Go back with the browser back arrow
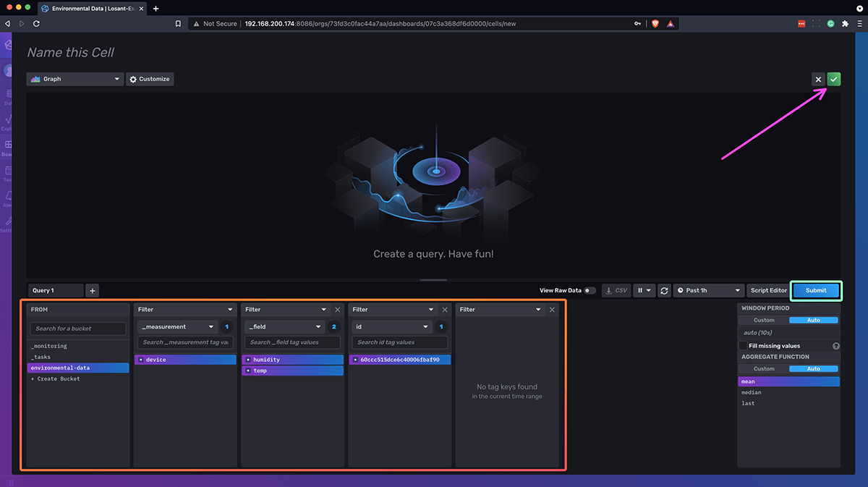868x487 pixels. pyautogui.click(x=8, y=23)
